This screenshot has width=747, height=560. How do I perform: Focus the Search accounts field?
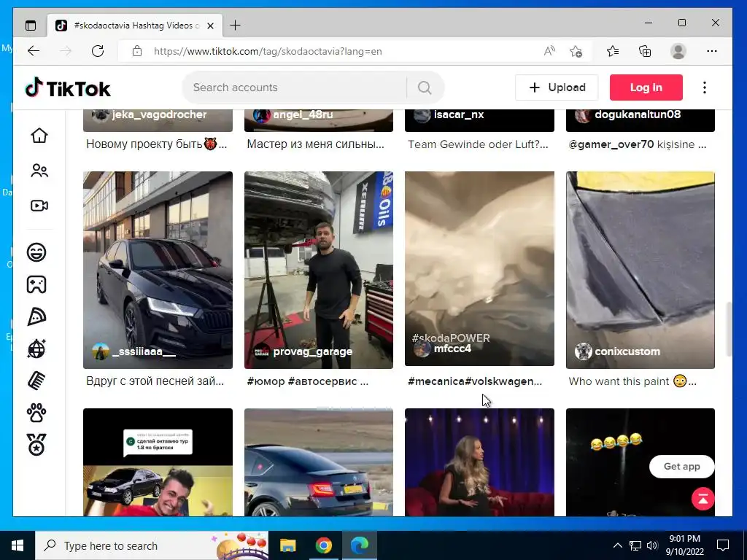tap(294, 87)
